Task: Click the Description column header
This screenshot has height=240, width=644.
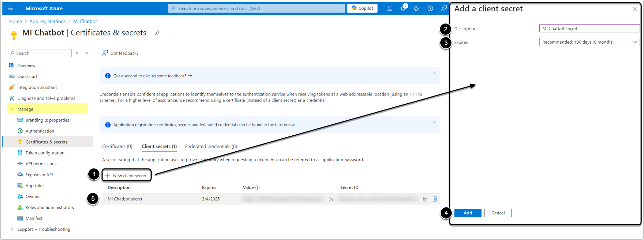Action: point(119,187)
